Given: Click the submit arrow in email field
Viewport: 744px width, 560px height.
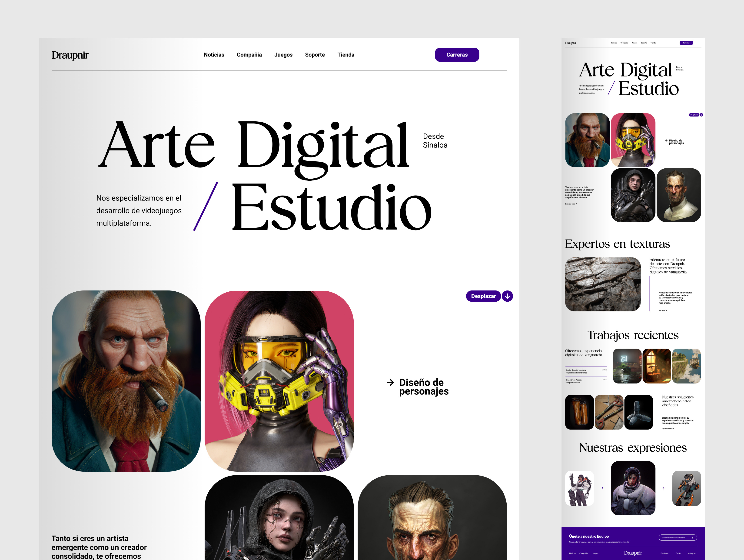Looking at the screenshot, I should pos(692,537).
